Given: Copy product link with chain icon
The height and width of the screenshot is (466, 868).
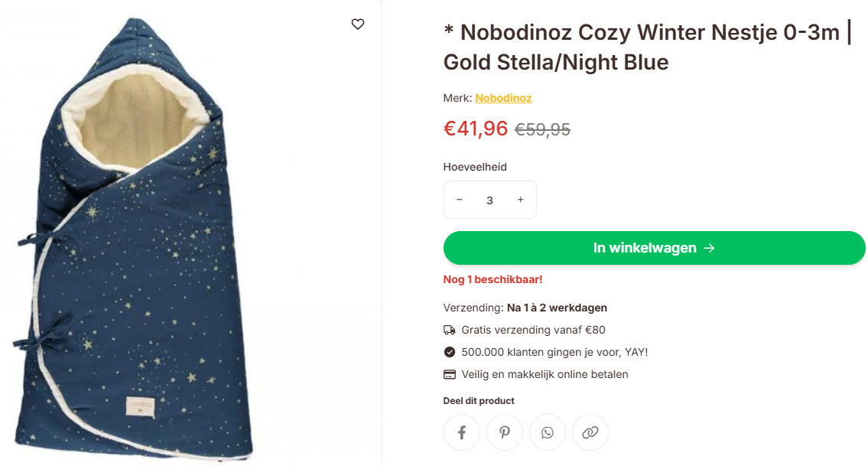Looking at the screenshot, I should click(x=590, y=432).
